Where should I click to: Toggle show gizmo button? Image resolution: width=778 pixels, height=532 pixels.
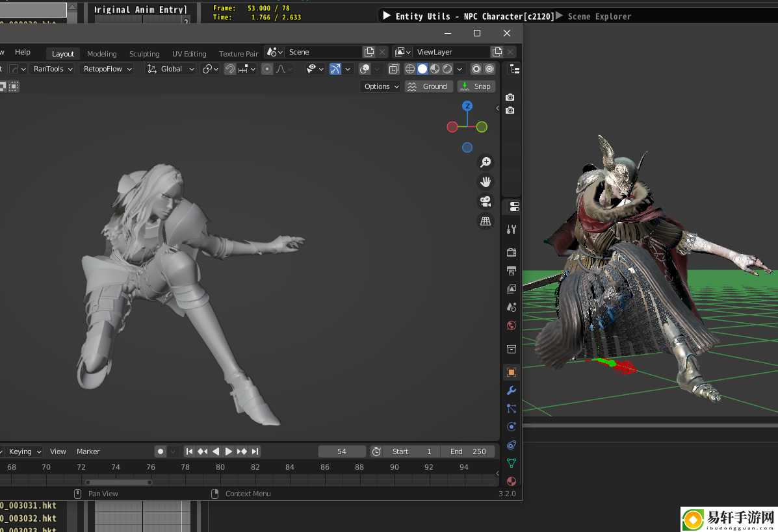click(335, 69)
